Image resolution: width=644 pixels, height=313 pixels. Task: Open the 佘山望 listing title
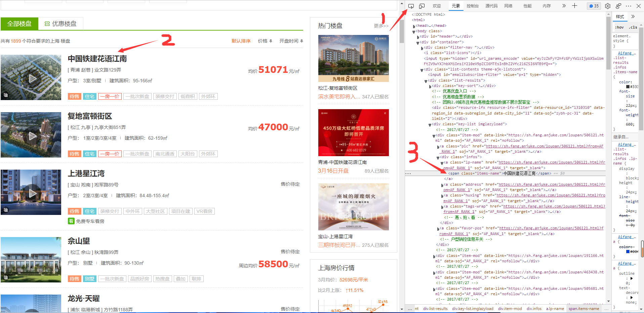click(x=79, y=241)
